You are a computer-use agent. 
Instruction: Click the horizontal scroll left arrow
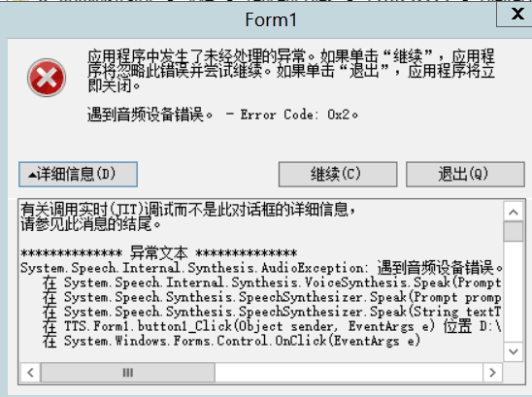(x=30, y=373)
